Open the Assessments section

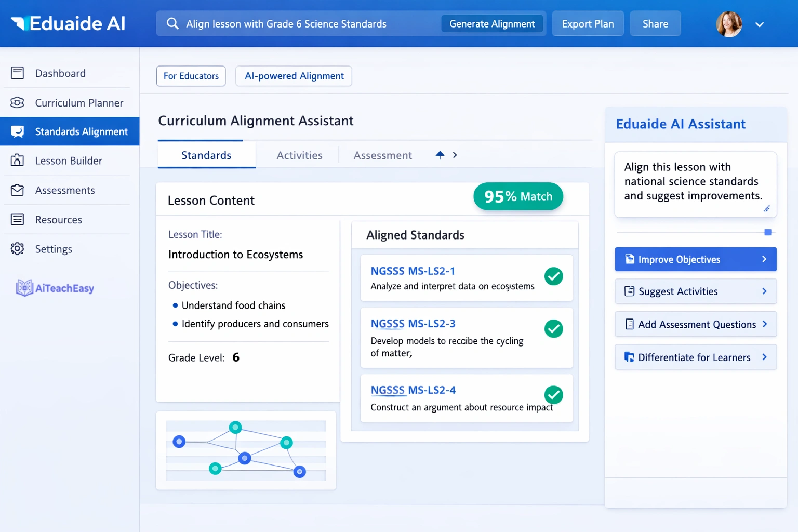tap(65, 190)
